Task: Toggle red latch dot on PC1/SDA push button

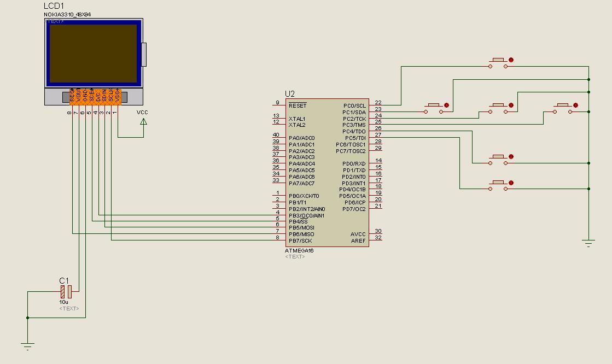Action: [446, 105]
